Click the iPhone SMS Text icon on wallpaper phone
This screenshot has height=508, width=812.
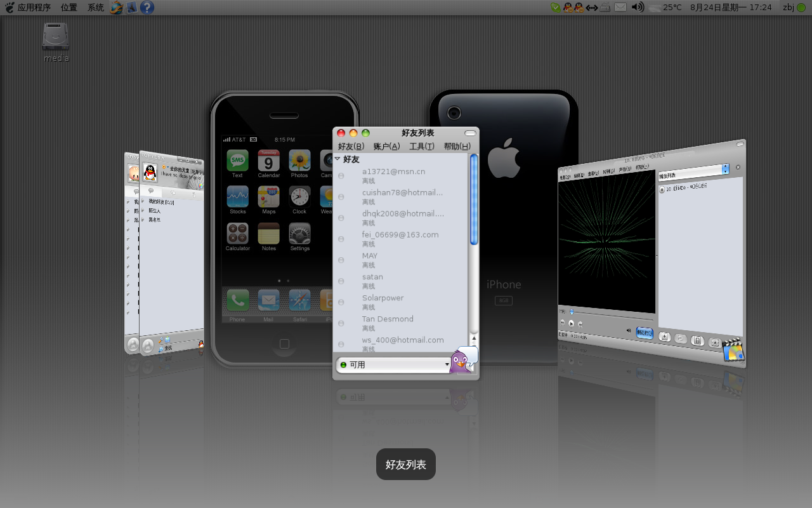click(237, 161)
